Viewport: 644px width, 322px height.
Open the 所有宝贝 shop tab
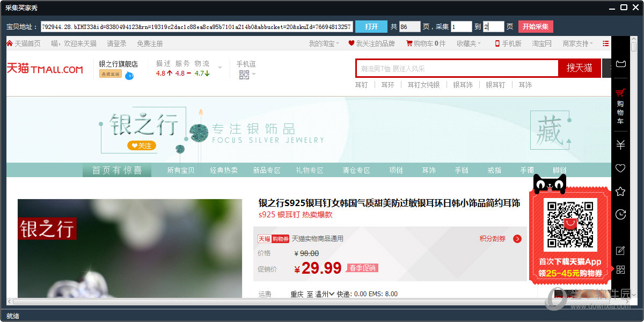[x=181, y=170]
